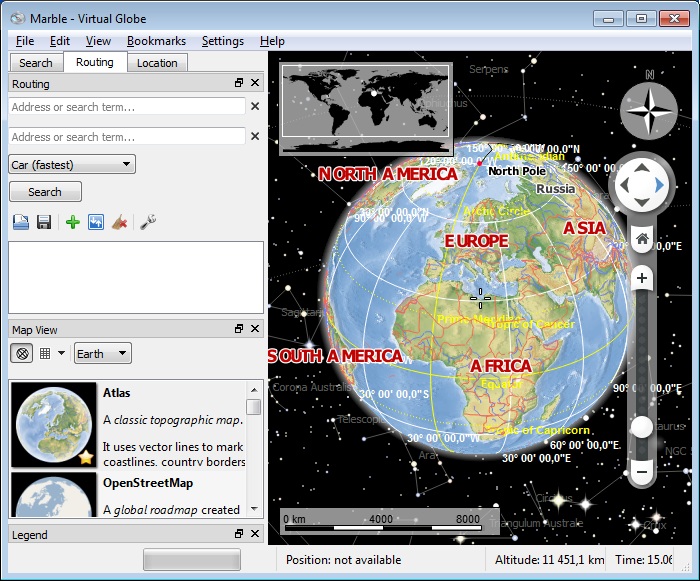Switch to the Location tab

click(x=157, y=63)
